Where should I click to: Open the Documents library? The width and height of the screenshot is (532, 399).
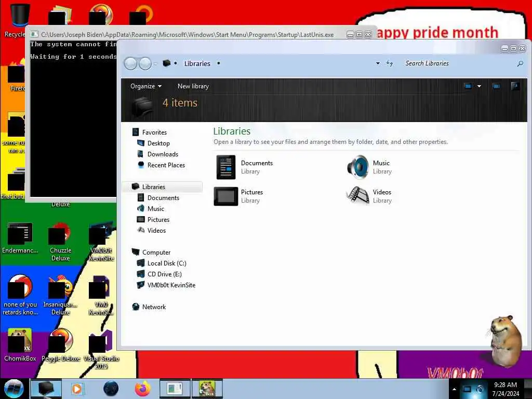[x=244, y=167]
